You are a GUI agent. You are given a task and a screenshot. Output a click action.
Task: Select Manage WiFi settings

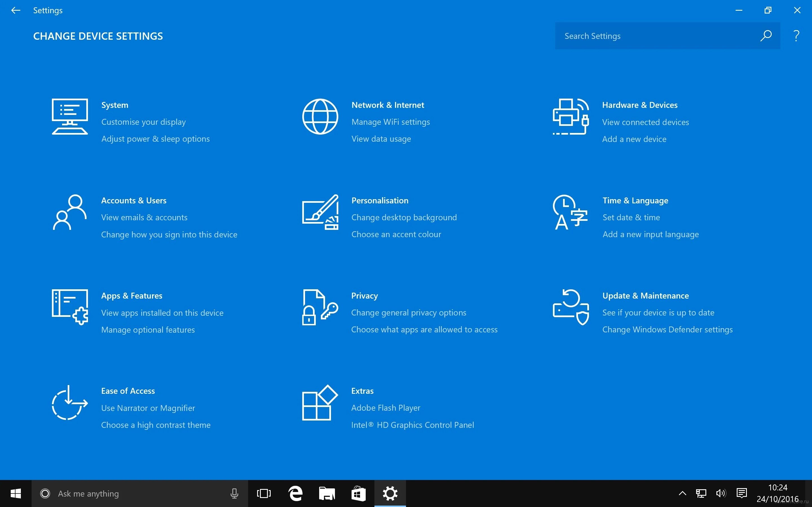pos(390,122)
